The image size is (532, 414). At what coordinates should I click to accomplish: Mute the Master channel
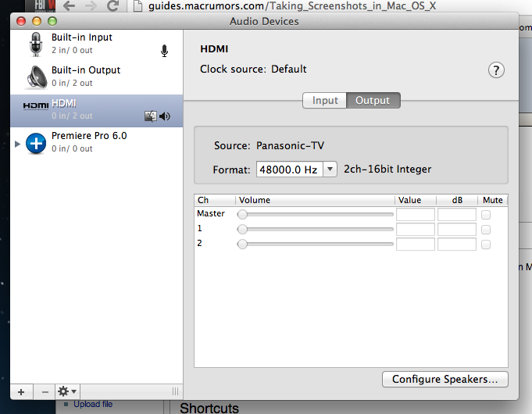tap(486, 215)
